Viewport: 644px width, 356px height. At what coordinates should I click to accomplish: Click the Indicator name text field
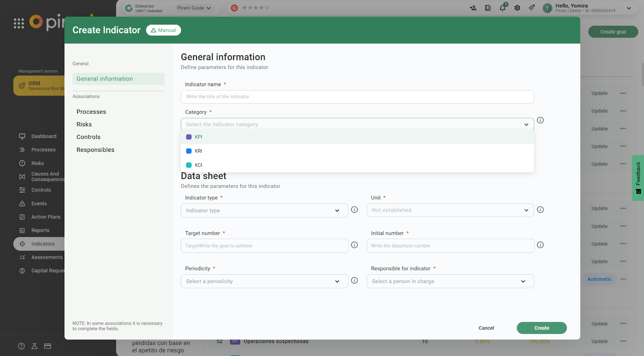[x=357, y=97]
